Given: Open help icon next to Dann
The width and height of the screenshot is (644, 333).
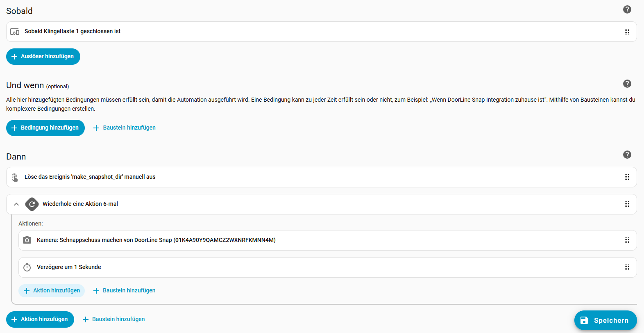Looking at the screenshot, I should [x=627, y=155].
